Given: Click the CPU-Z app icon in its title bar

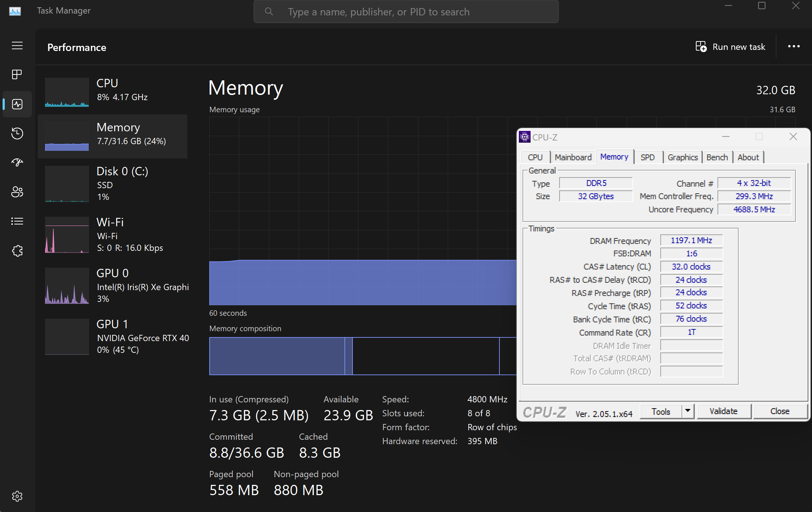Looking at the screenshot, I should [x=525, y=137].
